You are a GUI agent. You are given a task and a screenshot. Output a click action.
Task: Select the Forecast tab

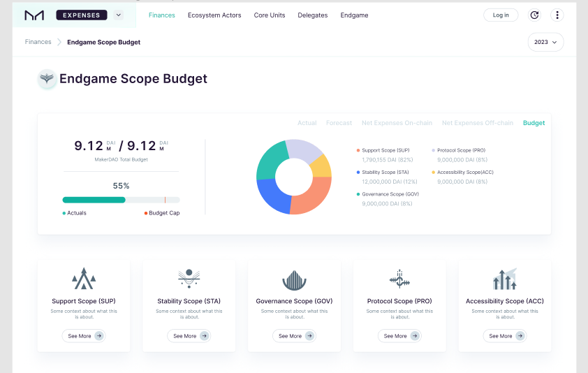pos(339,123)
